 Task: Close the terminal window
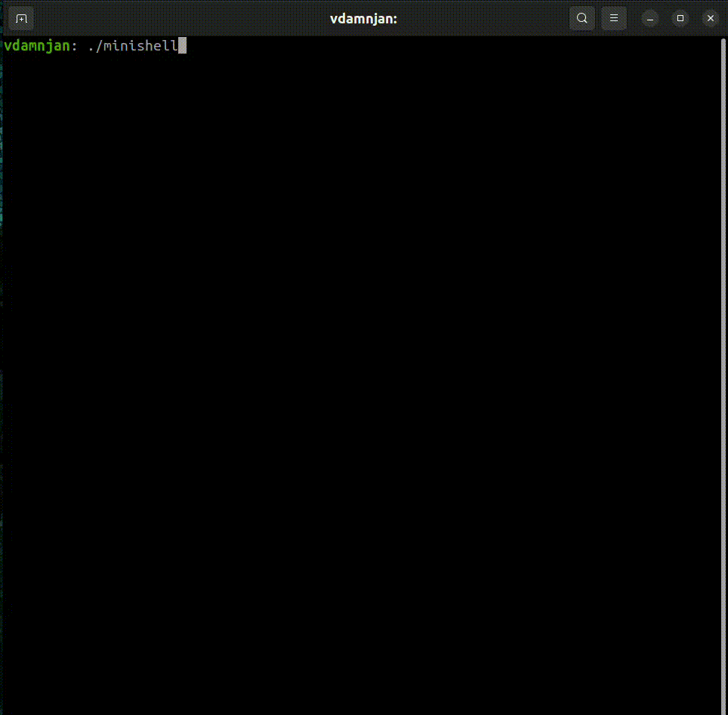tap(711, 19)
